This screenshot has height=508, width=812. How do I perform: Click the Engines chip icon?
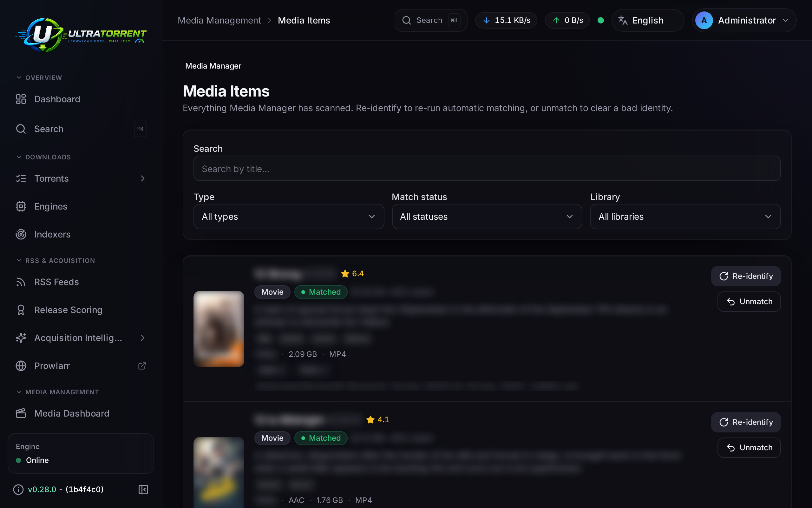pos(21,206)
